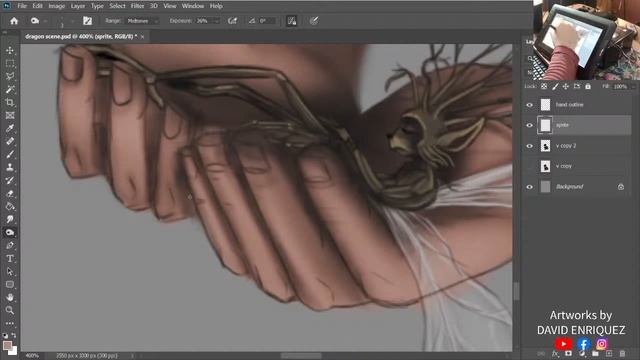The image size is (640, 360).
Task: Select the Rectangular Marquee tool
Action: tap(10, 63)
